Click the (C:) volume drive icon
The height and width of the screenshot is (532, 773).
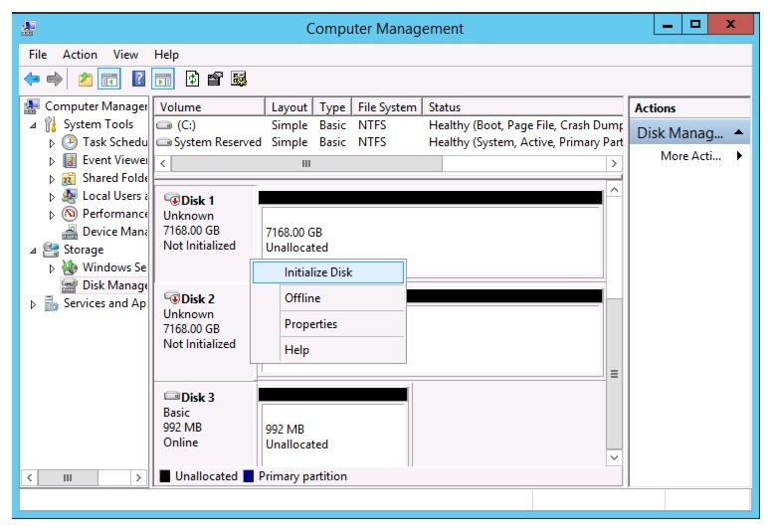[165, 125]
